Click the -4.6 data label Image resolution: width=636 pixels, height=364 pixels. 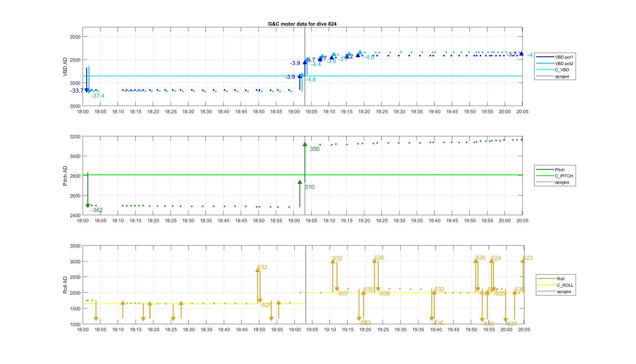click(311, 79)
